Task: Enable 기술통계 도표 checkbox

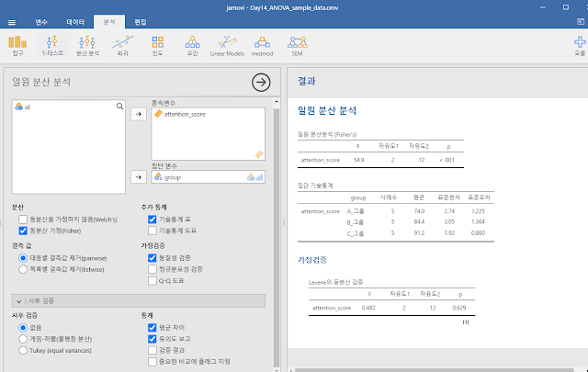Action: tap(153, 231)
